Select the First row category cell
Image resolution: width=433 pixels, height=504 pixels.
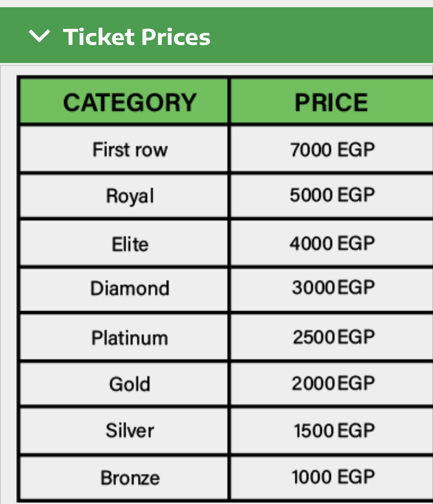pyautogui.click(x=130, y=150)
